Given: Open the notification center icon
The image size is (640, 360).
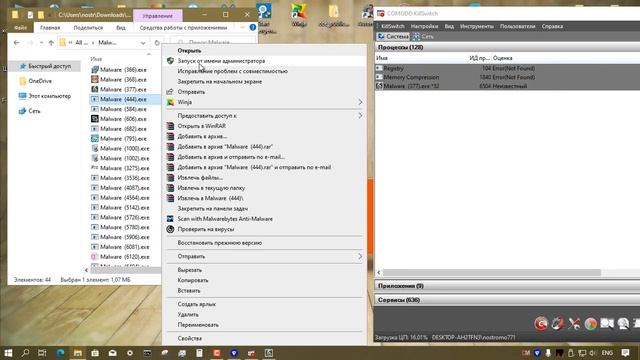Looking at the screenshot, I should coord(625,353).
